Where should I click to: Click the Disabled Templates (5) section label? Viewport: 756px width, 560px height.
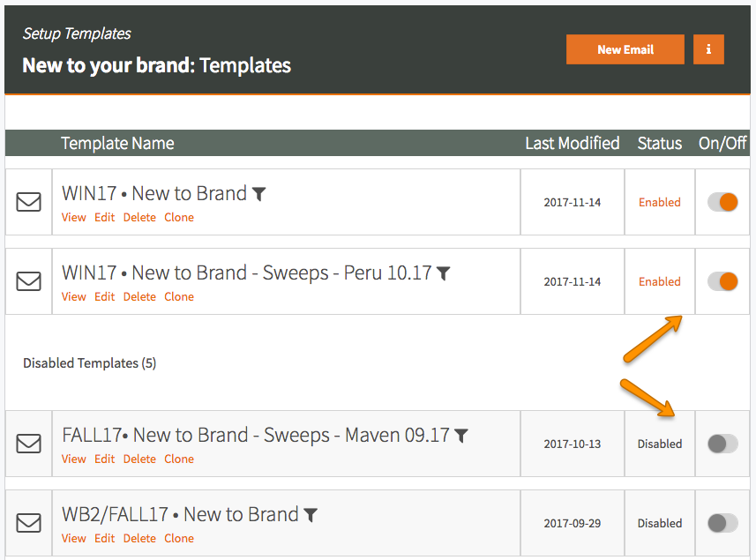90,363
